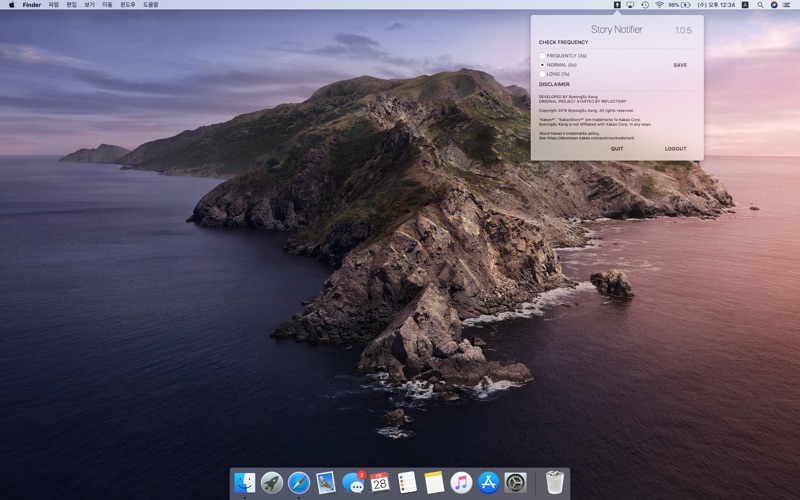
Task: Click the Story Notifier menu bar icon
Action: click(617, 5)
